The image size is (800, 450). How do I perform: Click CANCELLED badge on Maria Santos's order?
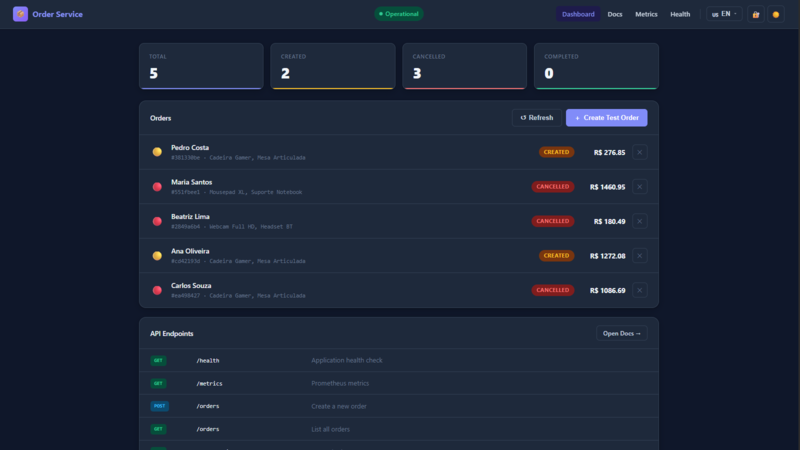(x=553, y=187)
